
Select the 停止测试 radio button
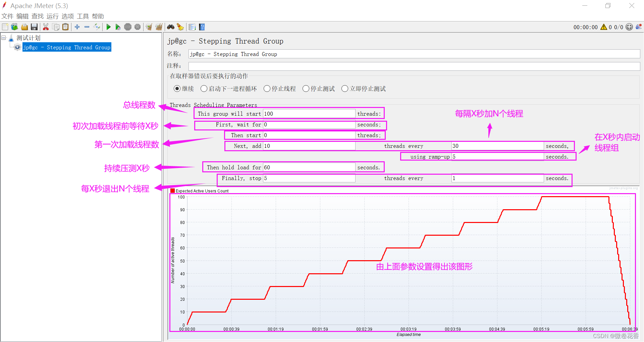point(306,89)
